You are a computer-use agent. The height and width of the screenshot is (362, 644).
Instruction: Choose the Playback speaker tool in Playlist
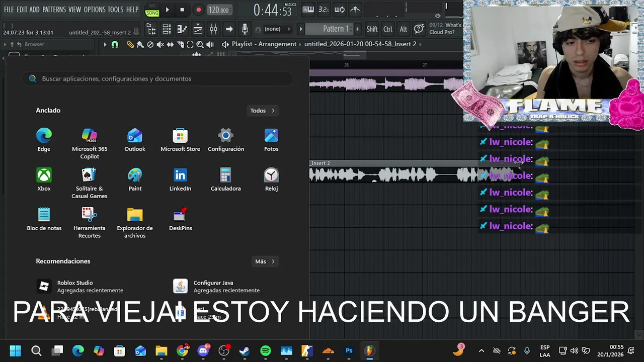(210, 44)
